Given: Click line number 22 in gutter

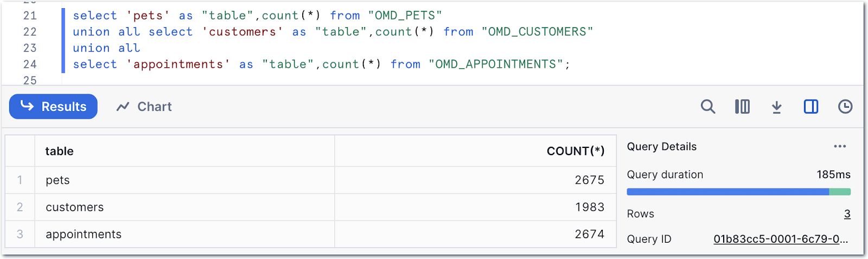Looking at the screenshot, I should pyautogui.click(x=30, y=32).
